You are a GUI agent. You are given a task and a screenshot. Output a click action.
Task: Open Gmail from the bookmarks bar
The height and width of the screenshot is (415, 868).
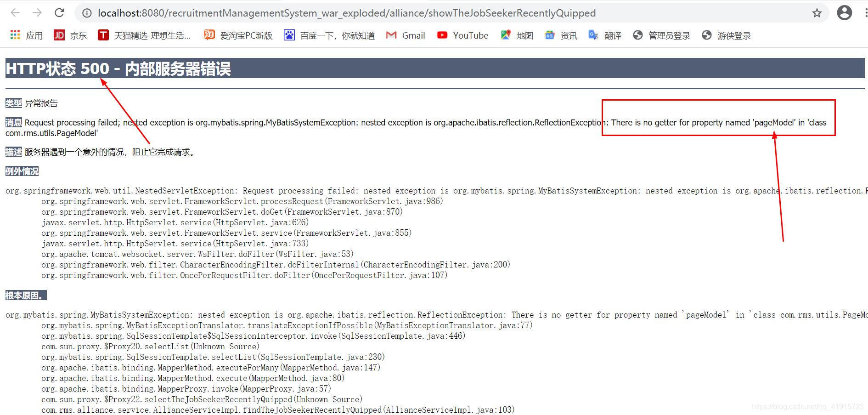coord(406,35)
